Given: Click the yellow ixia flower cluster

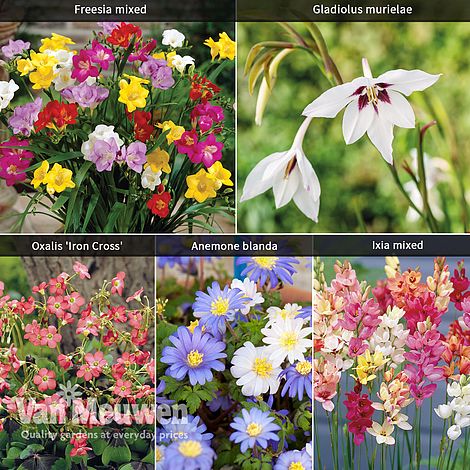Looking at the screenshot, I should pos(369,365).
